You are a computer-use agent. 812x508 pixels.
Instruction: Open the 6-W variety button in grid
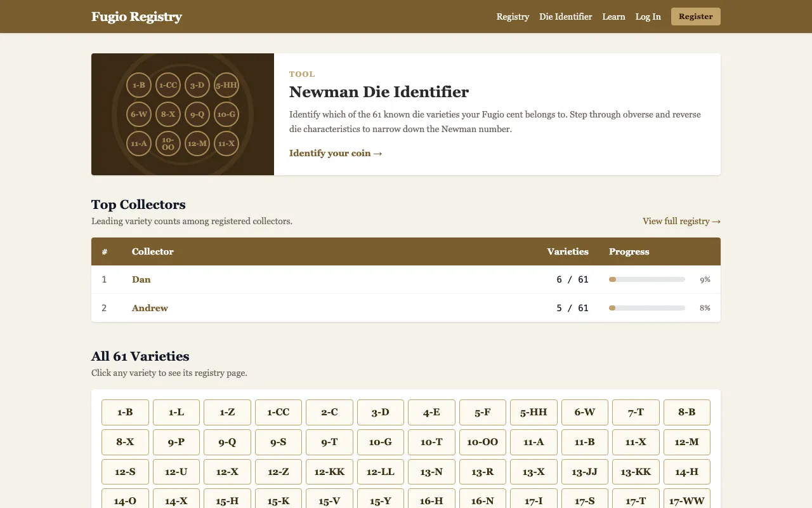585,412
